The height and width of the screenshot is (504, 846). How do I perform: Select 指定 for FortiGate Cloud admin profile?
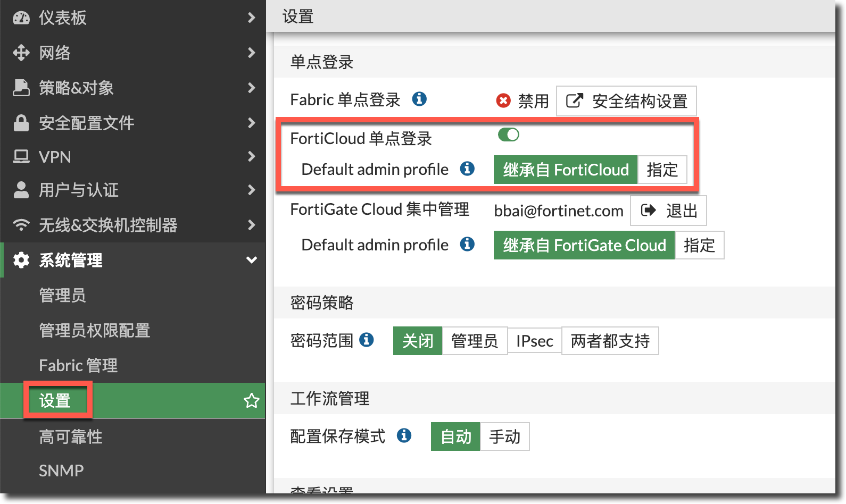(x=700, y=245)
